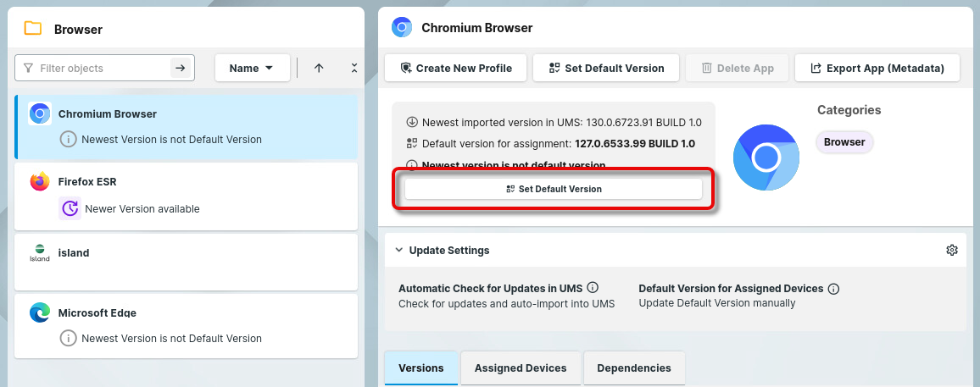Click the Firefox ESR newer version clock icon
The image size is (980, 387).
point(70,208)
